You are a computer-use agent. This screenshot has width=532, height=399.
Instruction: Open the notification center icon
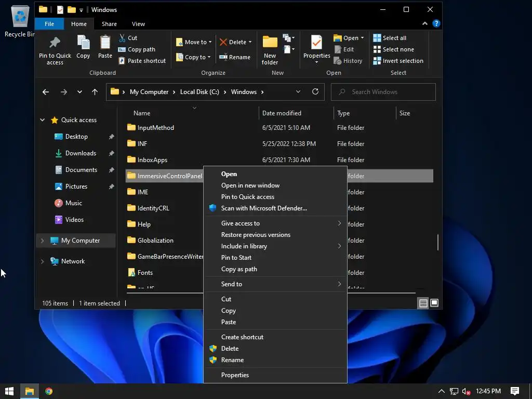pos(515,391)
